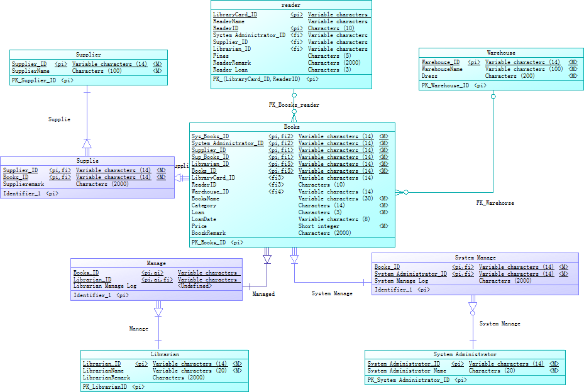Select the System Administrator entity header
584x392 pixels.
click(x=466, y=354)
